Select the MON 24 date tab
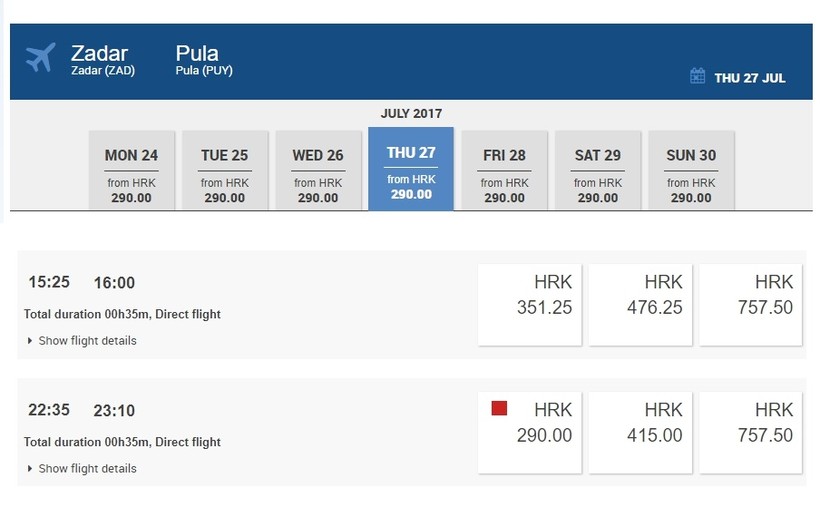 point(131,170)
